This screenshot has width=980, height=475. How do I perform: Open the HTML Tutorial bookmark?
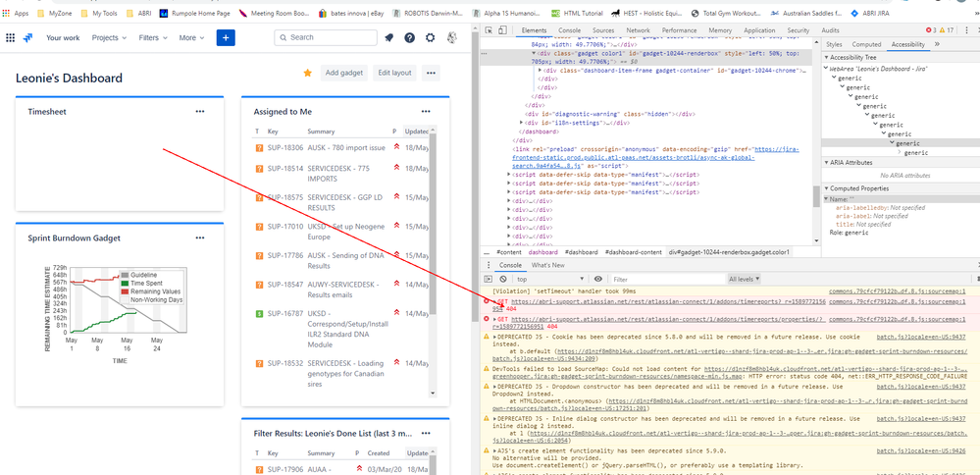coord(578,13)
